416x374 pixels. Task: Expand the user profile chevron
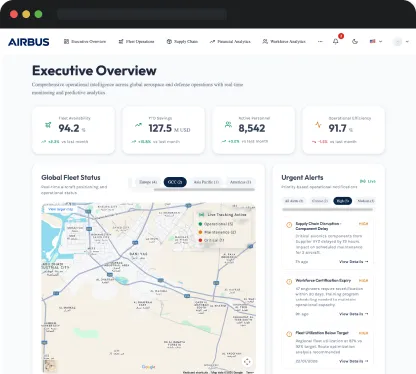point(407,42)
